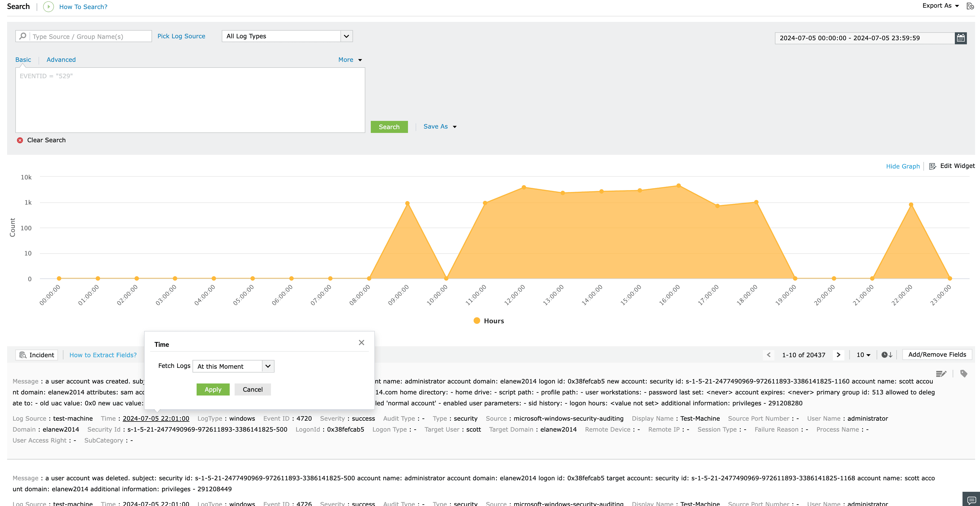Switch to the Advanced search tab
Image resolution: width=980 pixels, height=506 pixels.
[x=61, y=60]
